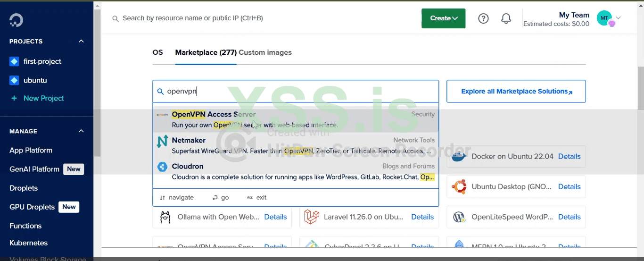This screenshot has width=644, height=261.
Task: Click first-project in projects list
Action: 42,61
